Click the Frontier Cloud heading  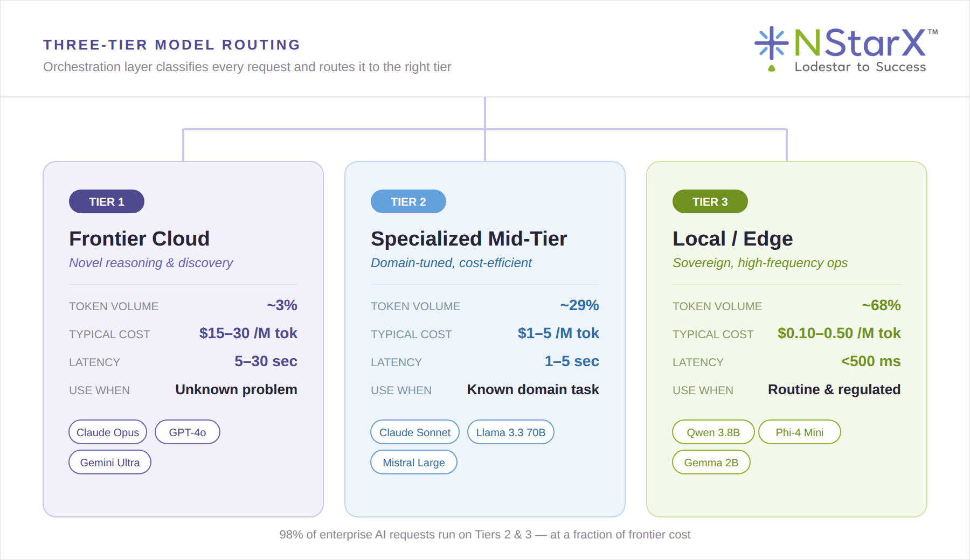140,239
